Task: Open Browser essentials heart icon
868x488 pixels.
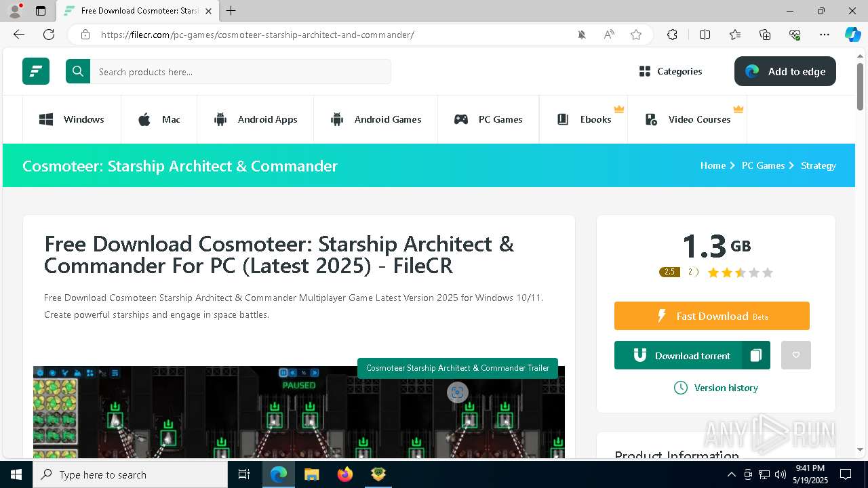Action: click(x=795, y=35)
